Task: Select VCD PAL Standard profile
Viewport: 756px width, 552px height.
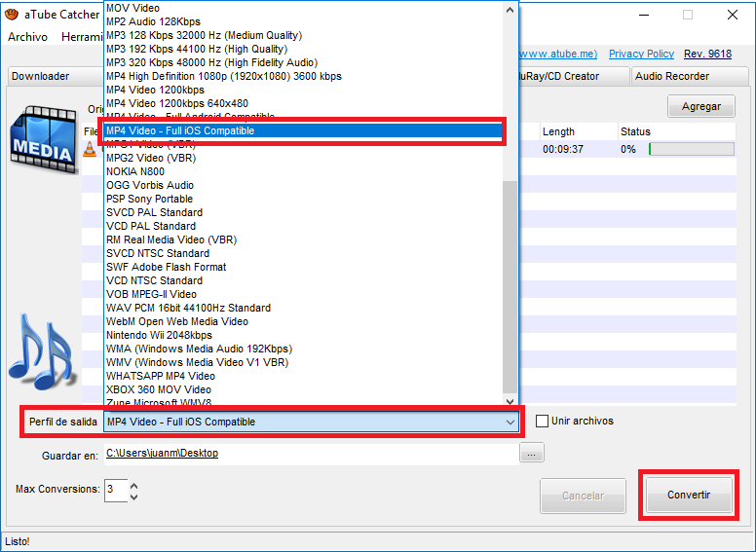Action: (x=303, y=227)
